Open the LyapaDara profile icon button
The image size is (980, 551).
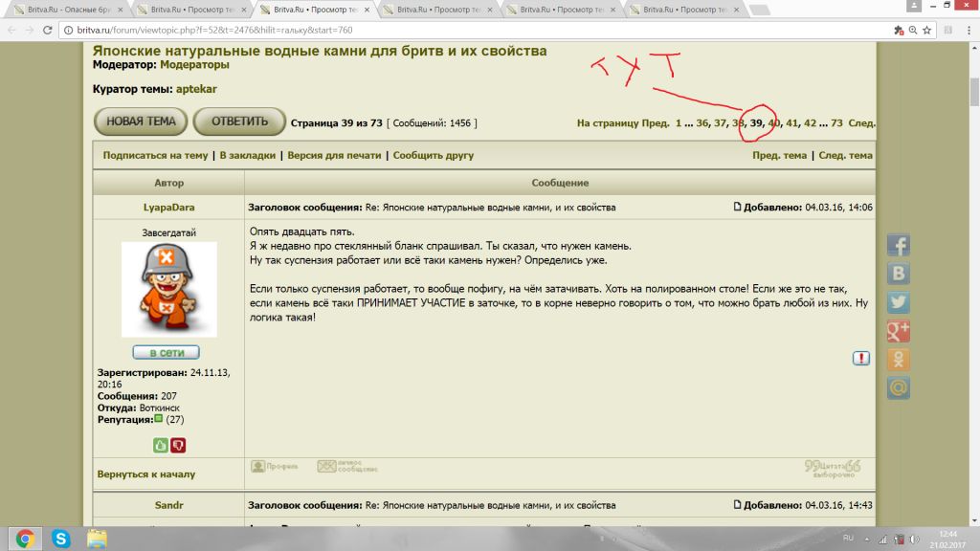pos(275,467)
